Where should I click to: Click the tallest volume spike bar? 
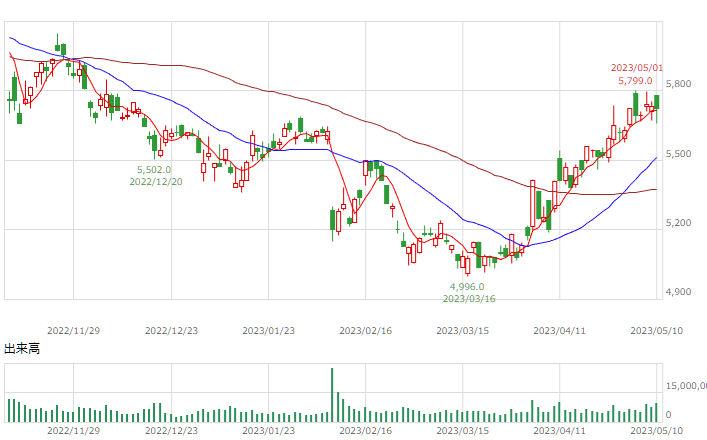point(332,395)
